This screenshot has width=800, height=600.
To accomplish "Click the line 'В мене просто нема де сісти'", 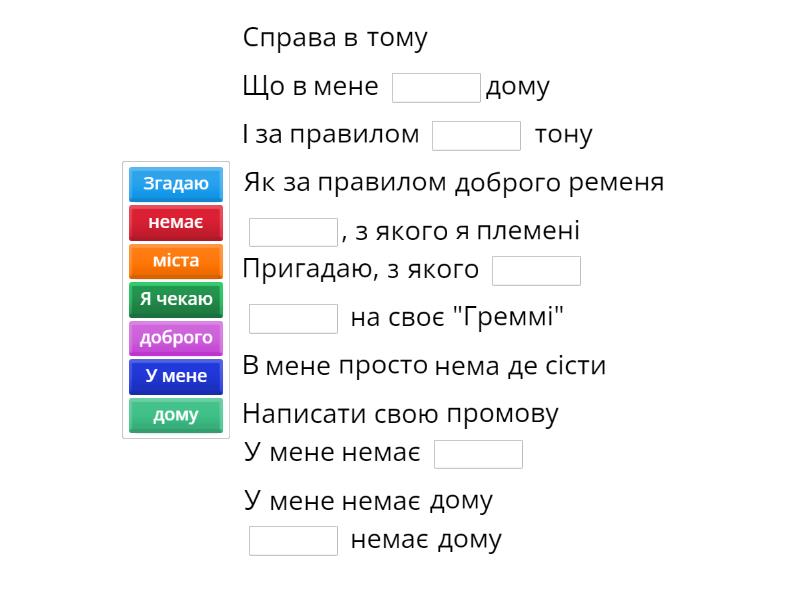I will 424,365.
